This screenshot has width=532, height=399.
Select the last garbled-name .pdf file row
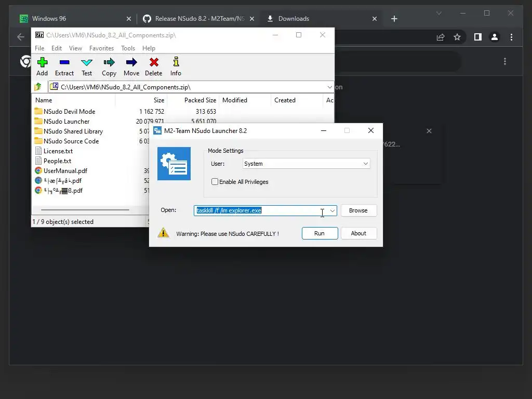click(91, 190)
